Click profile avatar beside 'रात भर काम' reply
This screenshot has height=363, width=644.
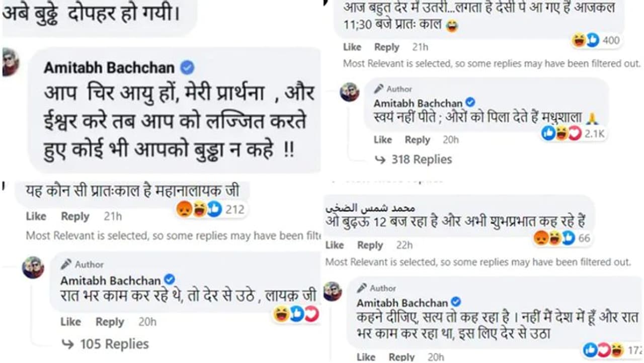coord(33,267)
